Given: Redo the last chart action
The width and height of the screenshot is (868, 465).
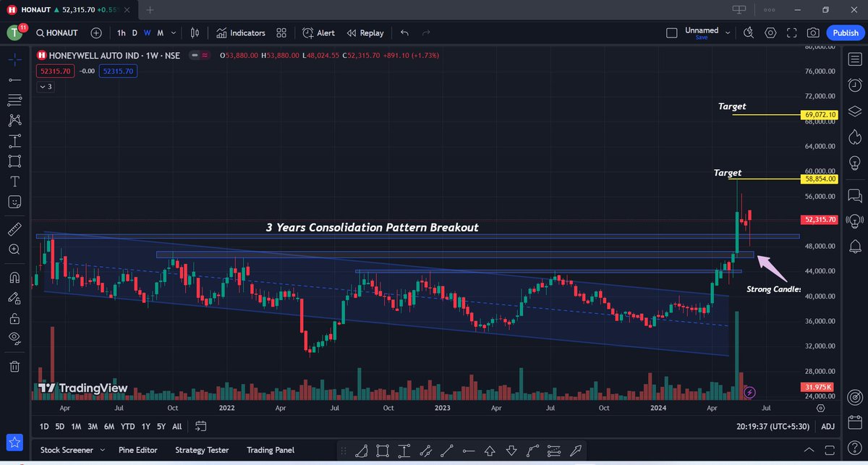Looking at the screenshot, I should pyautogui.click(x=426, y=33).
